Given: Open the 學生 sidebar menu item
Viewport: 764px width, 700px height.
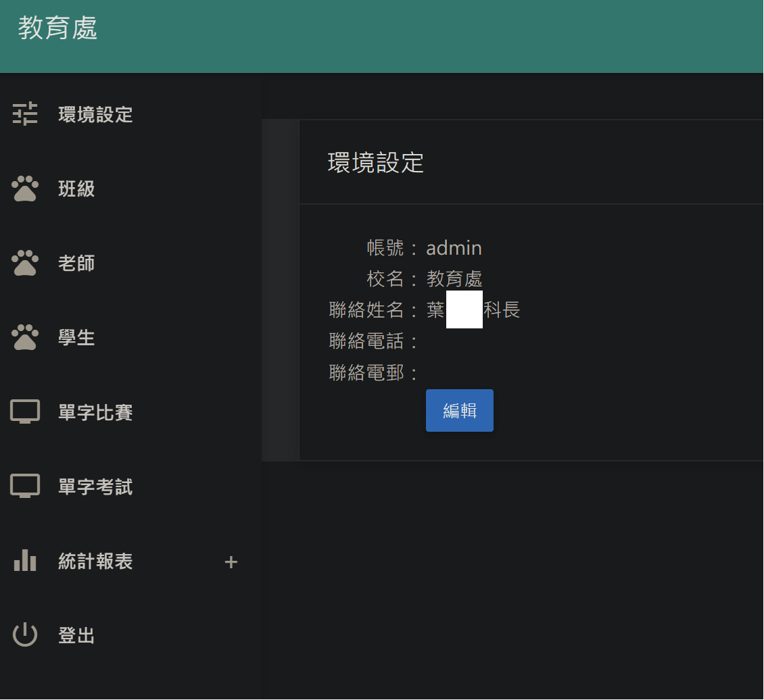Looking at the screenshot, I should (x=76, y=338).
